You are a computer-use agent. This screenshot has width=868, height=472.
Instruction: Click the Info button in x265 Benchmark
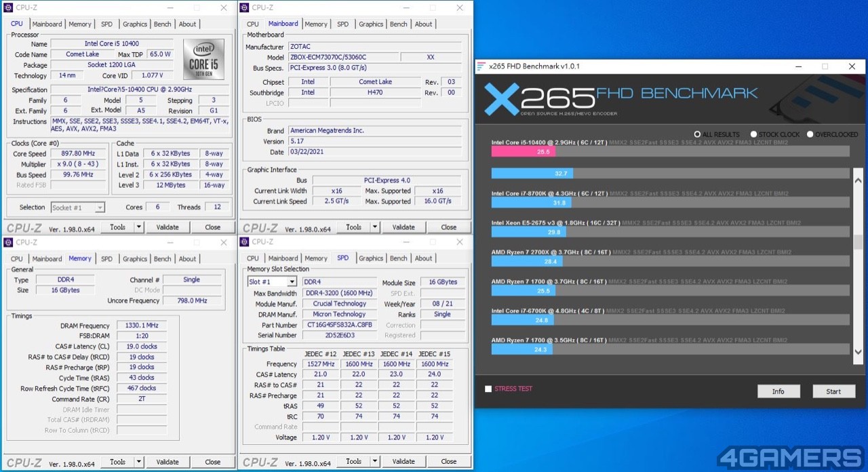pyautogui.click(x=778, y=391)
